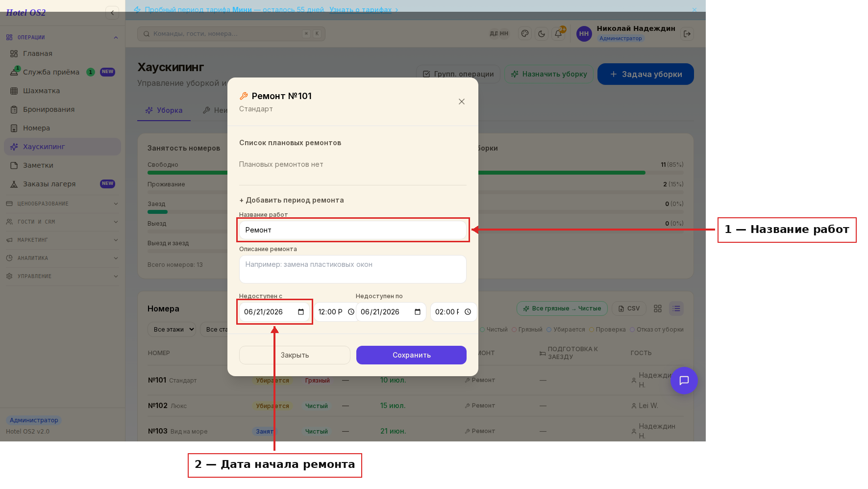
Task: Open the clock picker in the start time field
Action: [351, 312]
